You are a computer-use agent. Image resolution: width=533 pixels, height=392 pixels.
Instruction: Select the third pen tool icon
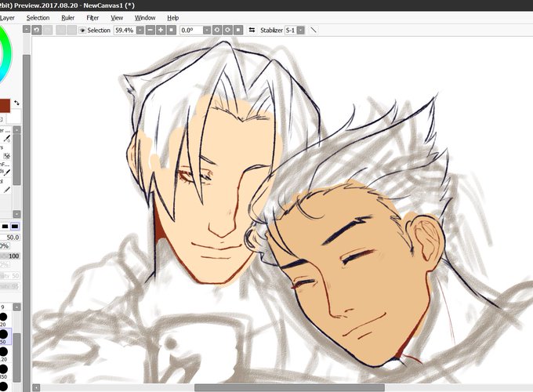pyautogui.click(x=6, y=172)
